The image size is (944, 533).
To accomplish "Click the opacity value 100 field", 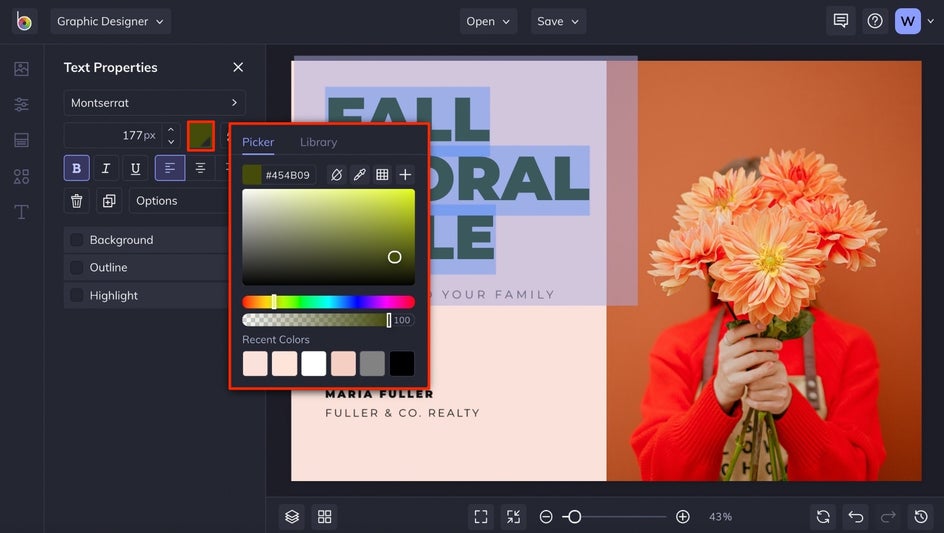I will [402, 320].
